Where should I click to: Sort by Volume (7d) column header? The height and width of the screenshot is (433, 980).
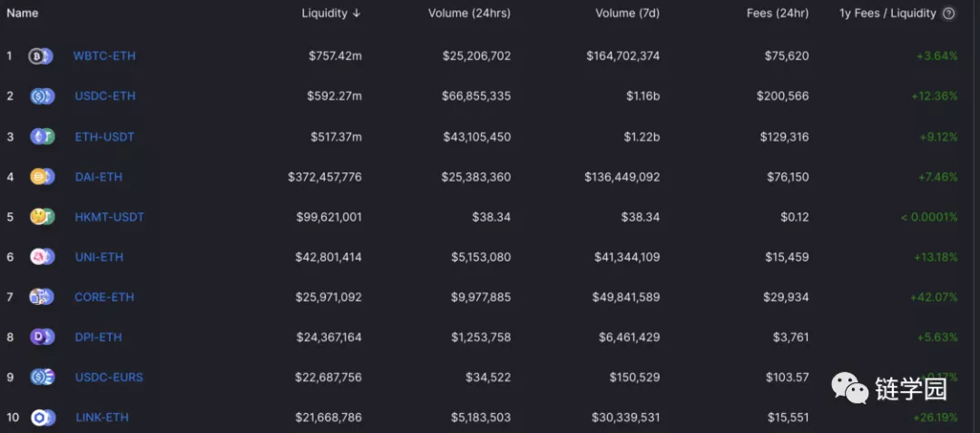(627, 14)
